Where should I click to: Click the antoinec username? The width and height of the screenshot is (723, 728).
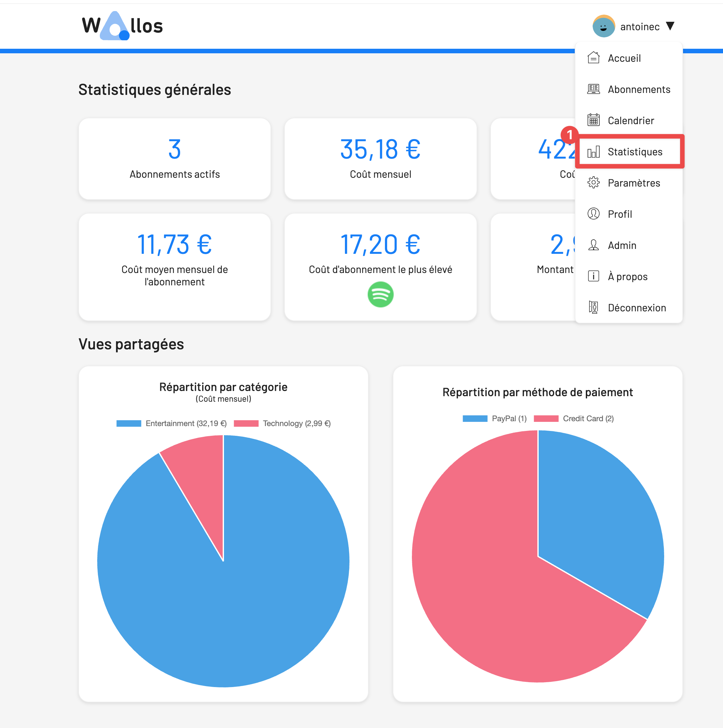pyautogui.click(x=640, y=27)
